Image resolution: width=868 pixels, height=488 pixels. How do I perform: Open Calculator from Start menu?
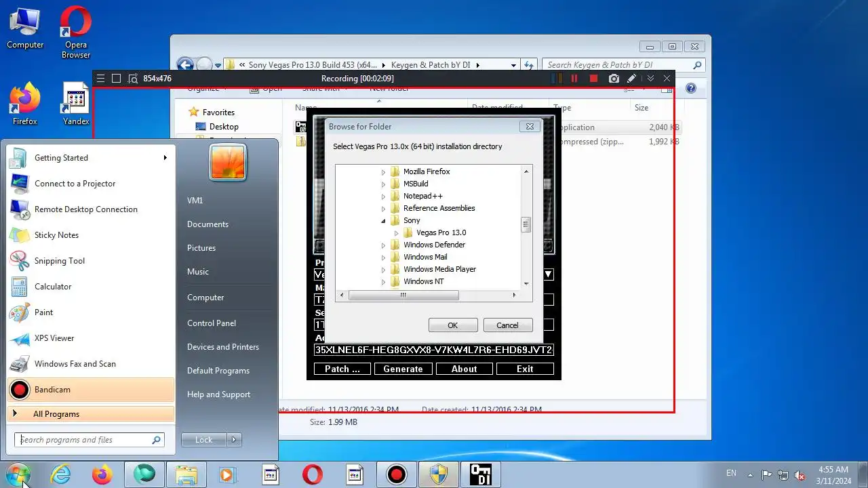[90, 287]
